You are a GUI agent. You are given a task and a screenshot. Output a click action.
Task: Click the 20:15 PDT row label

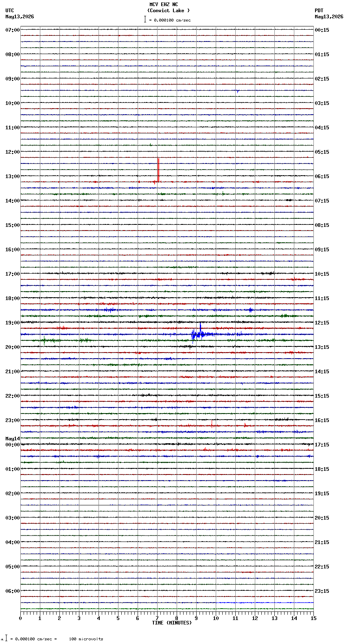(x=322, y=518)
